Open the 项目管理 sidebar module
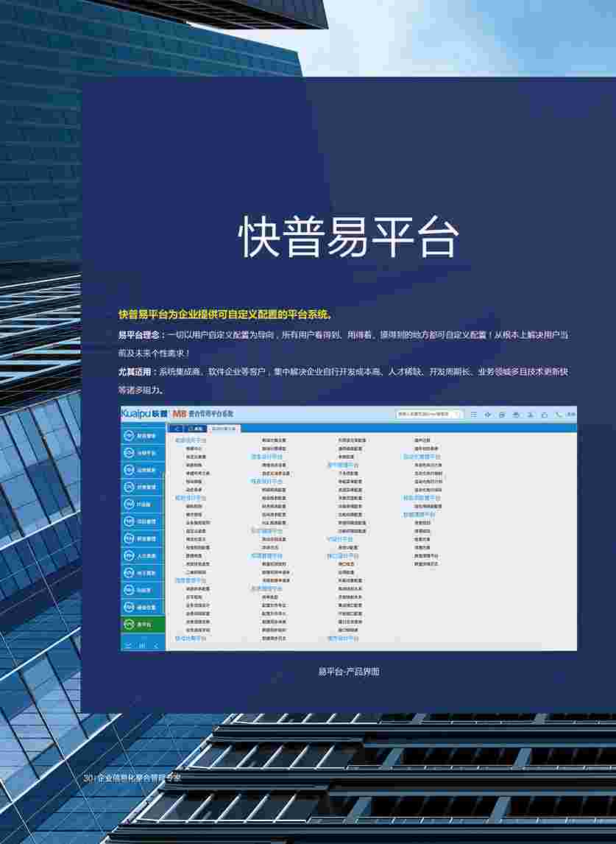 144,521
